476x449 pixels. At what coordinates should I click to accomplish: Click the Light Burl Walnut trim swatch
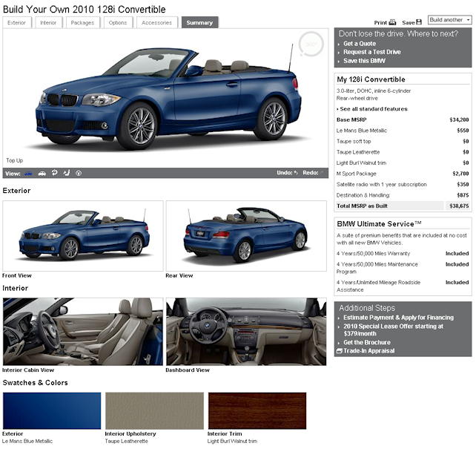click(257, 410)
